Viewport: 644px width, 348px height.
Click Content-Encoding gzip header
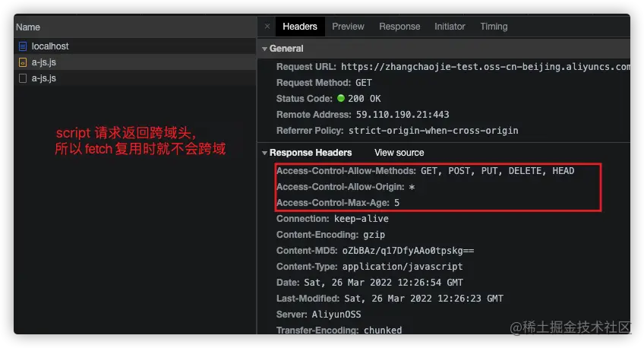coord(330,235)
